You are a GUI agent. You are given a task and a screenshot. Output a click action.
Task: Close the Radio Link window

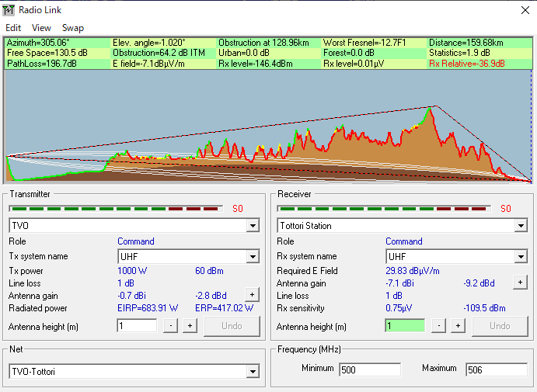pos(525,10)
